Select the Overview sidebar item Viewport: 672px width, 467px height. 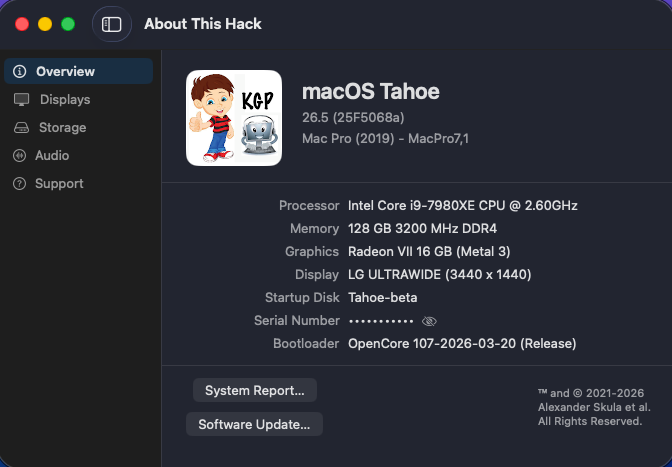point(78,71)
